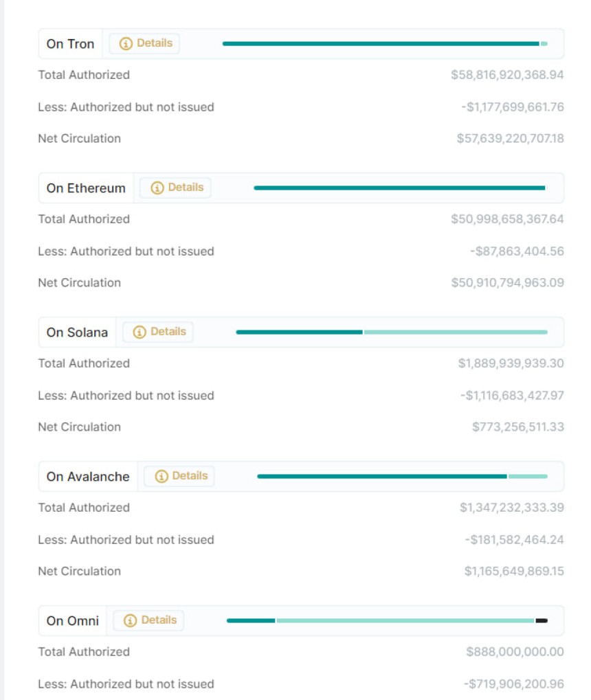Click the Solana Net Circulation amount
The width and height of the screenshot is (591, 700).
(x=517, y=427)
